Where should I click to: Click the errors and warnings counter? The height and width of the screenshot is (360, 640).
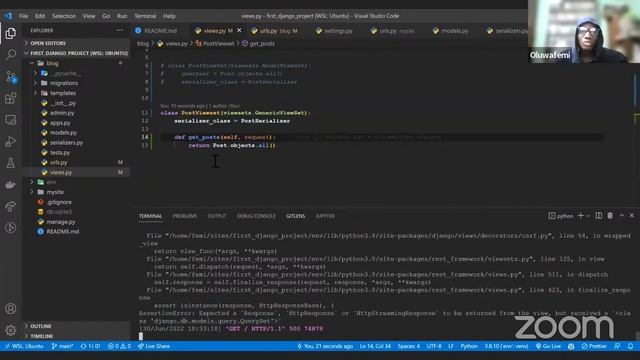119,346
